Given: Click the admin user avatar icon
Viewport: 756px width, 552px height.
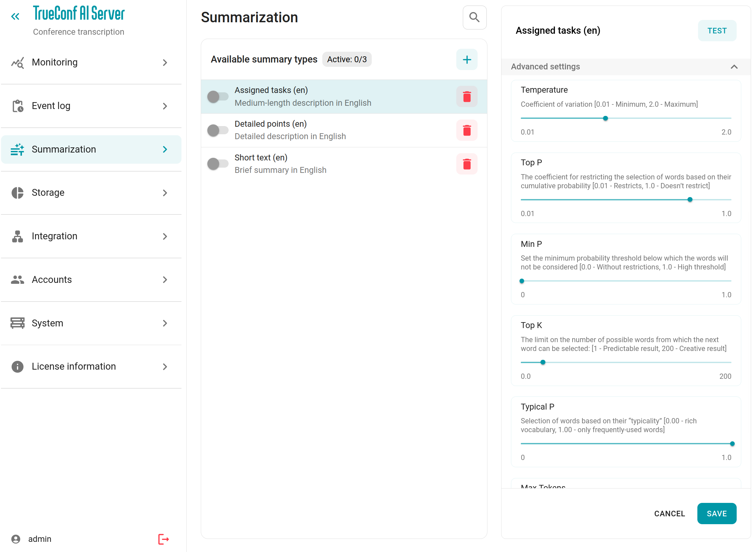Looking at the screenshot, I should (x=16, y=539).
